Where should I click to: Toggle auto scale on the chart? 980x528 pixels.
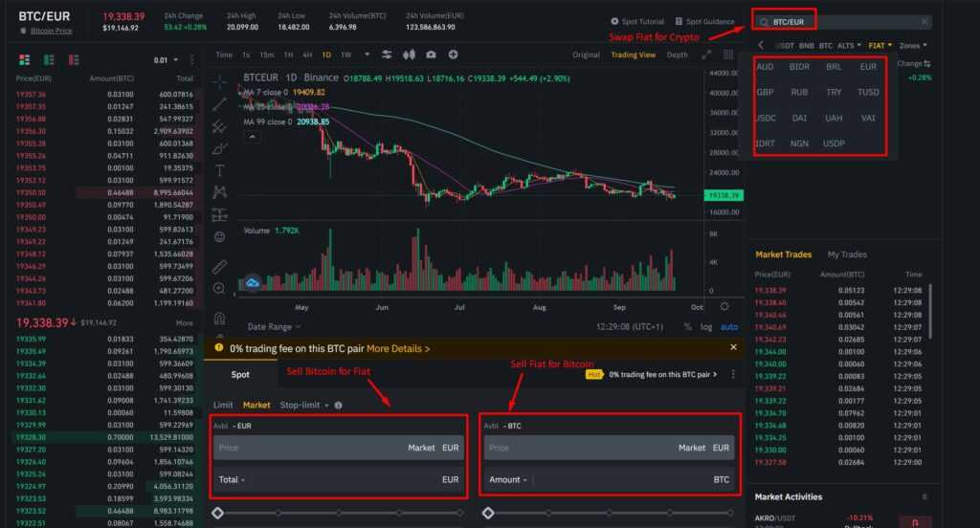point(729,326)
